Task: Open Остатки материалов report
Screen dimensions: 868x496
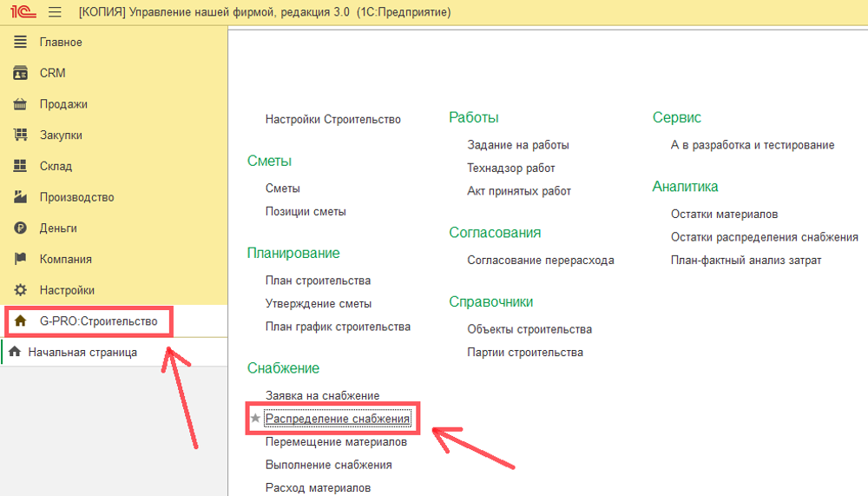Action: pyautogui.click(x=724, y=214)
